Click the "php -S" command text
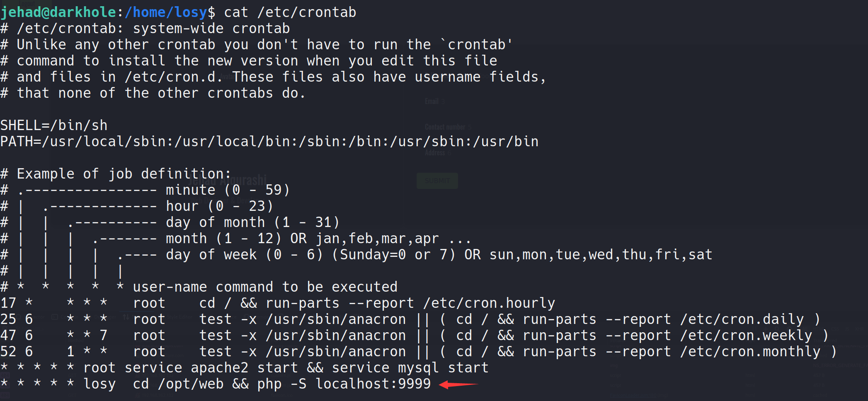This screenshot has width=868, height=401. click(x=282, y=384)
